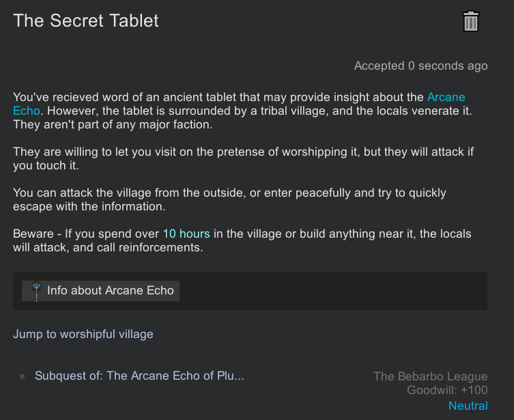Click the Accepted 0 seconds ago timestamp
The width and height of the screenshot is (514, 420).
(420, 66)
